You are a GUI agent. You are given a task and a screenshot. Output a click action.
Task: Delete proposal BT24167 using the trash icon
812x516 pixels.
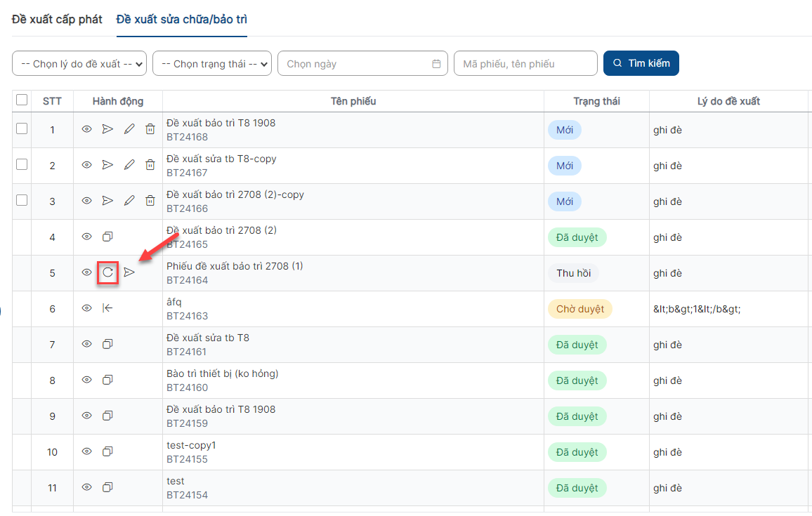(x=150, y=164)
